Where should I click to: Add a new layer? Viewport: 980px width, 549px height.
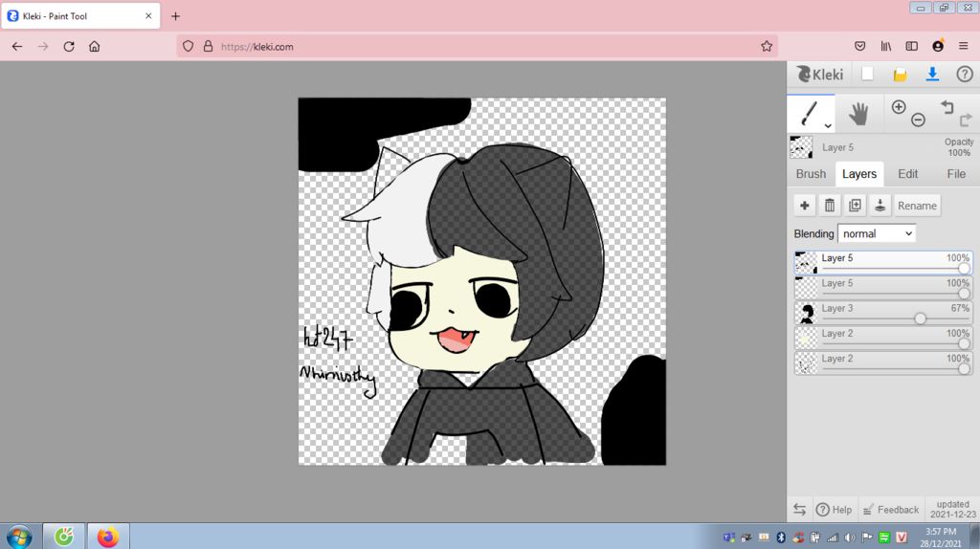pos(804,206)
